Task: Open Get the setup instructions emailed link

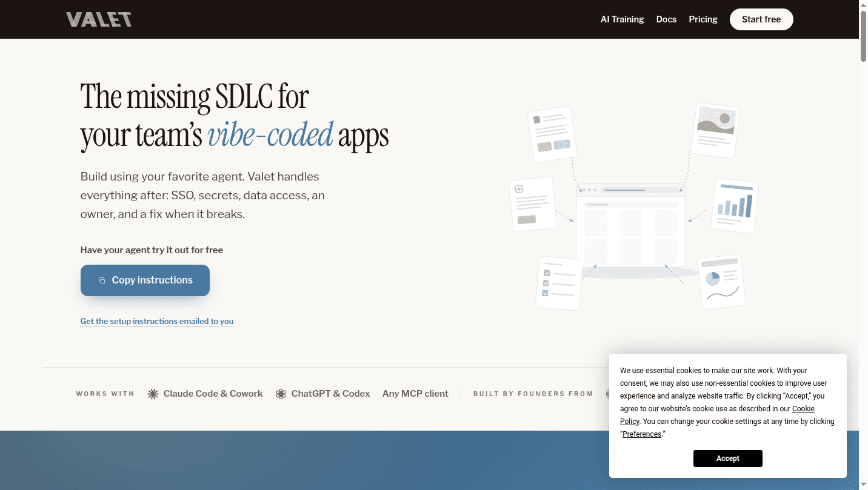Action: 157,321
